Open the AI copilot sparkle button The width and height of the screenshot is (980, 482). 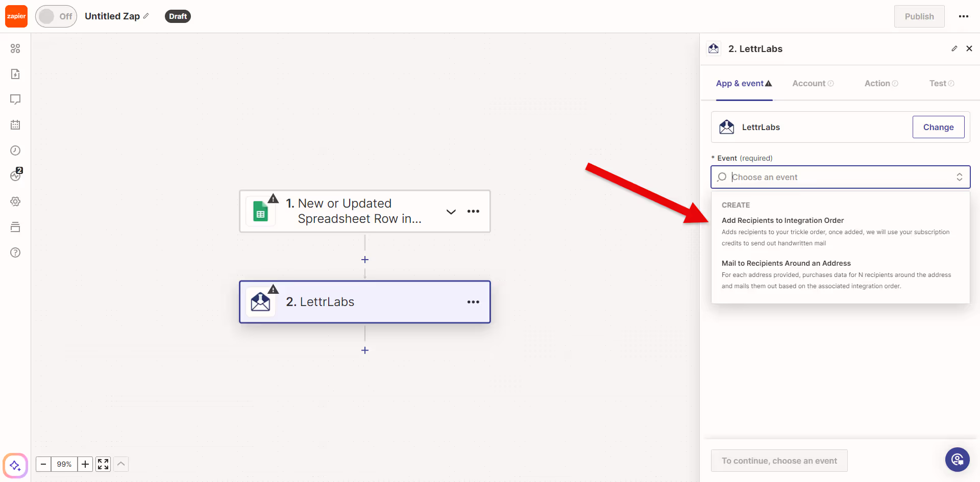(x=15, y=465)
